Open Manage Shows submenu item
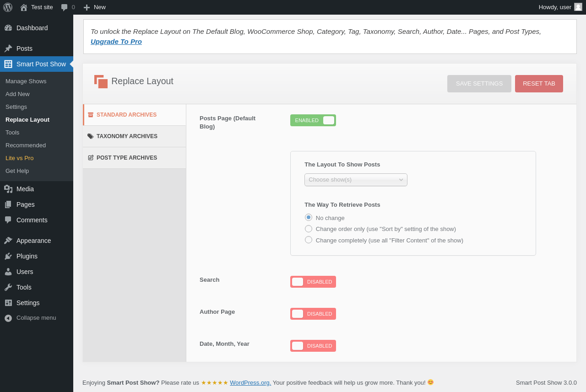586x392 pixels. (26, 81)
